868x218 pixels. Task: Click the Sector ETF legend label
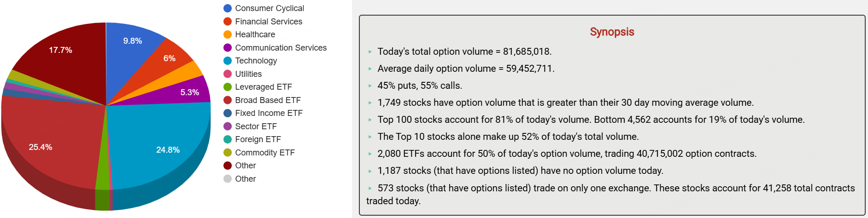[x=256, y=126]
